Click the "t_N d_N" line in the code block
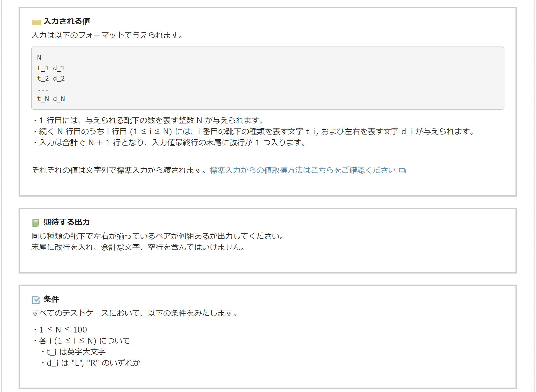Image resolution: width=536 pixels, height=392 pixels. click(51, 99)
